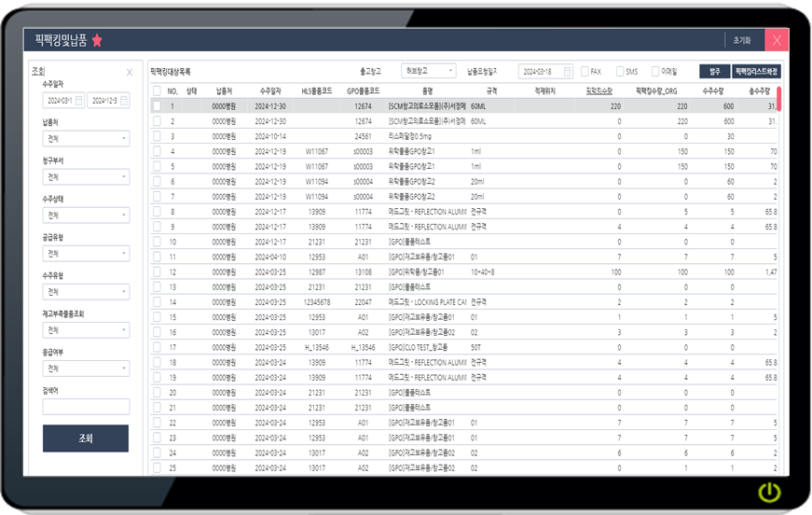Toggle the select-all header checkbox
This screenshot has width=812, height=515.
click(x=157, y=91)
